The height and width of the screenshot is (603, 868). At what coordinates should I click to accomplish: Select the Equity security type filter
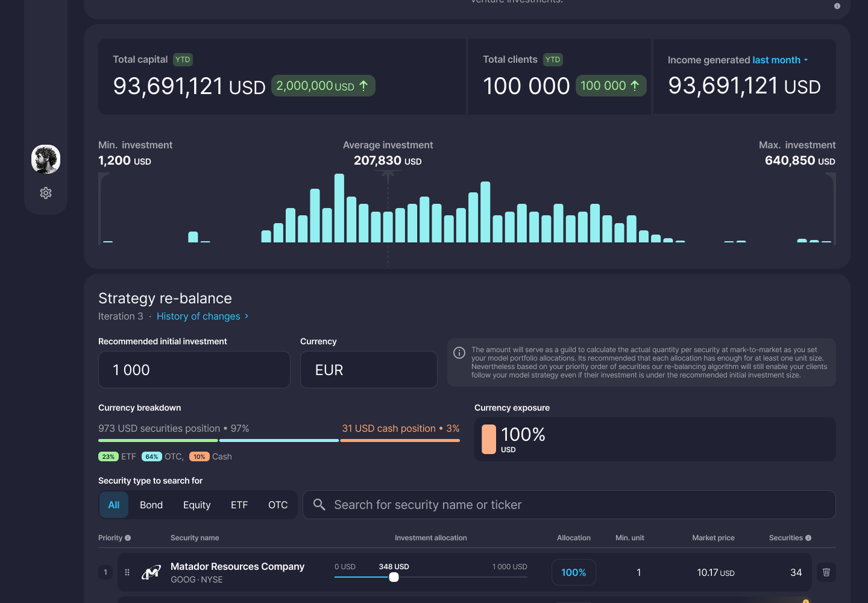pyautogui.click(x=197, y=505)
